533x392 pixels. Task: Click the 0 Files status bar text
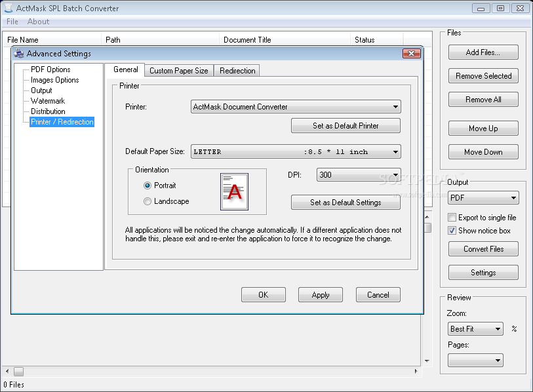click(14, 385)
